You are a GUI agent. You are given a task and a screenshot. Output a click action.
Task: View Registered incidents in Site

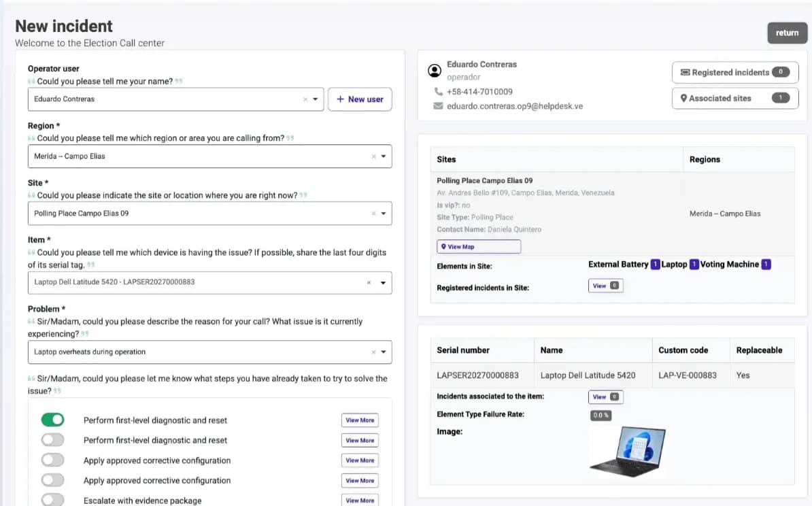coord(605,286)
